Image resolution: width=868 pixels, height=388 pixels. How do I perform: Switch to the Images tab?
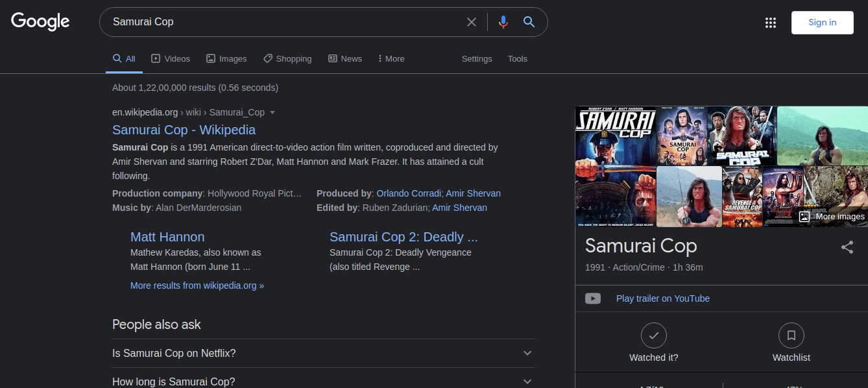[226, 58]
